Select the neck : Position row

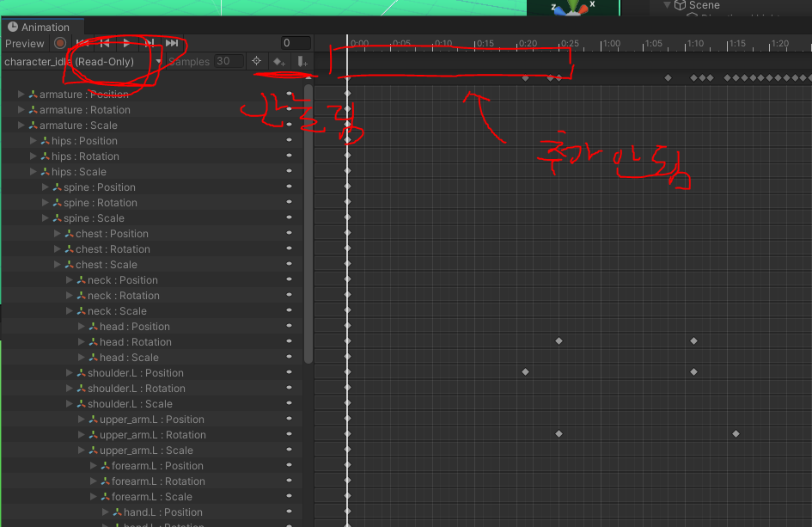coord(153,279)
